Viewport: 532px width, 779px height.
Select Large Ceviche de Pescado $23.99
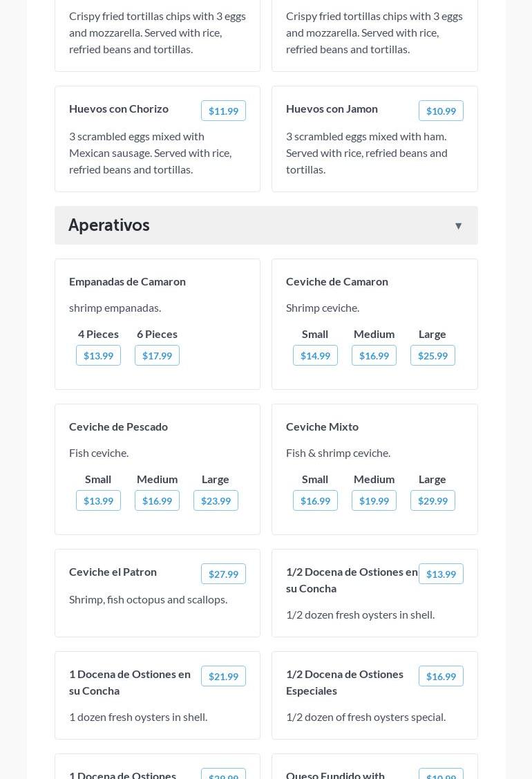click(x=216, y=500)
